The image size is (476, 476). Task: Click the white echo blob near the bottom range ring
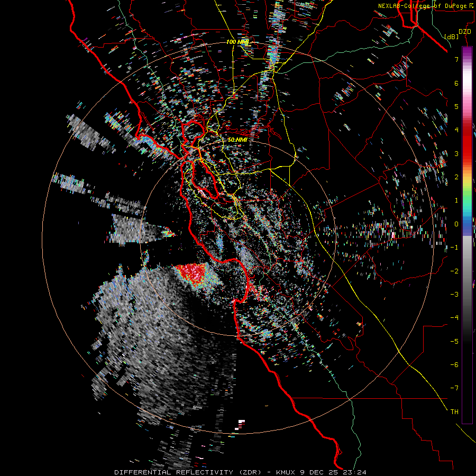coord(240,424)
